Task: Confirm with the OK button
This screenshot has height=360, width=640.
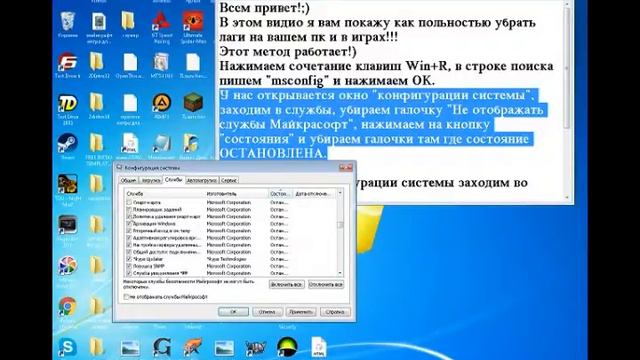Action: click(x=233, y=312)
